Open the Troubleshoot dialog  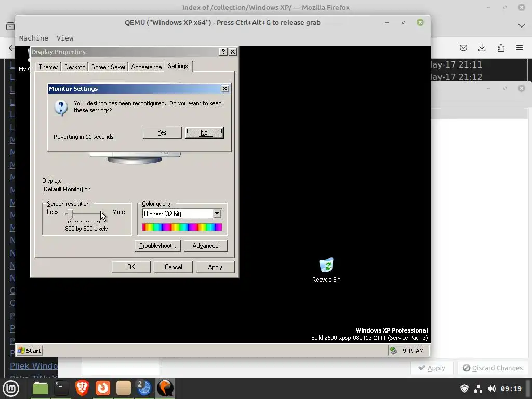(157, 246)
